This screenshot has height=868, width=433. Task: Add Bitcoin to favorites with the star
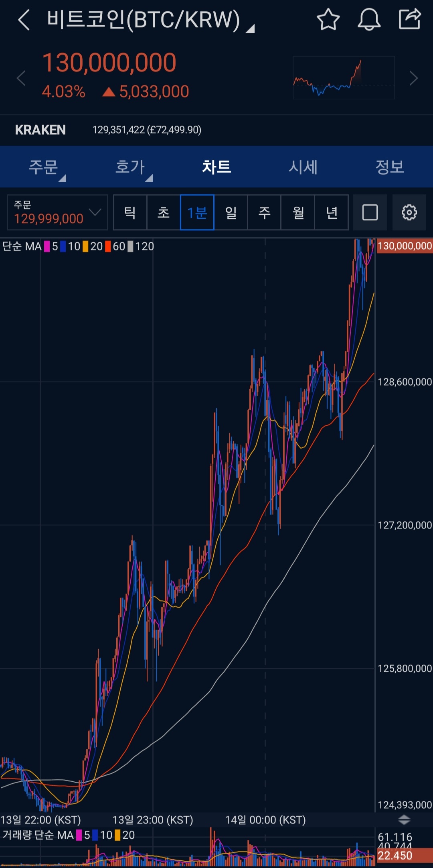(x=328, y=19)
